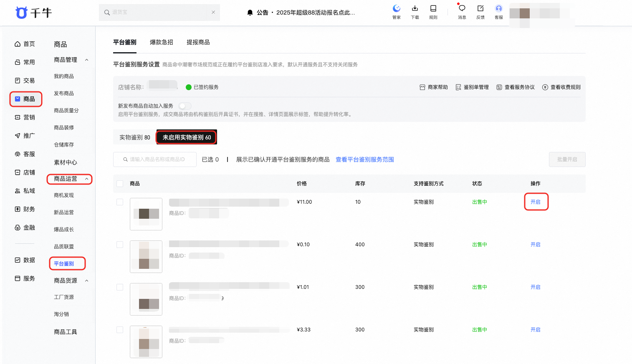Viewport: 632px width, 364px height.
Task: Open 工厂货源 submenu item
Action: pos(64,297)
